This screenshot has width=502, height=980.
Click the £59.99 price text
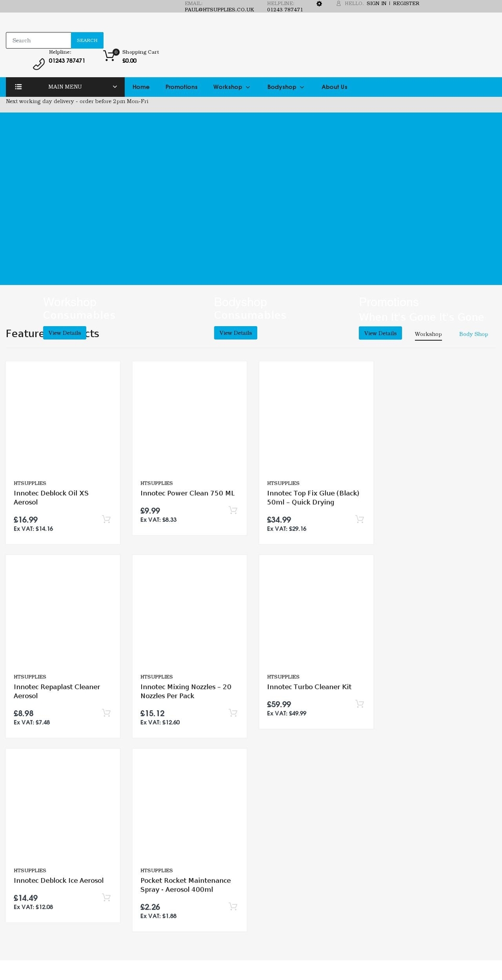point(279,704)
